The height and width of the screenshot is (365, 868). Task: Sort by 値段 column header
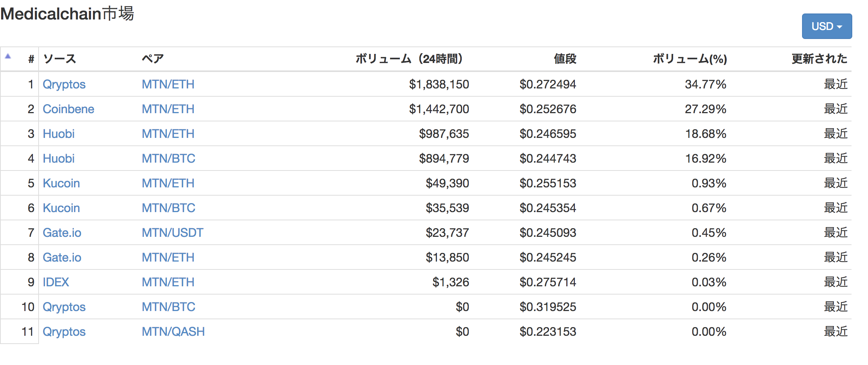565,59
